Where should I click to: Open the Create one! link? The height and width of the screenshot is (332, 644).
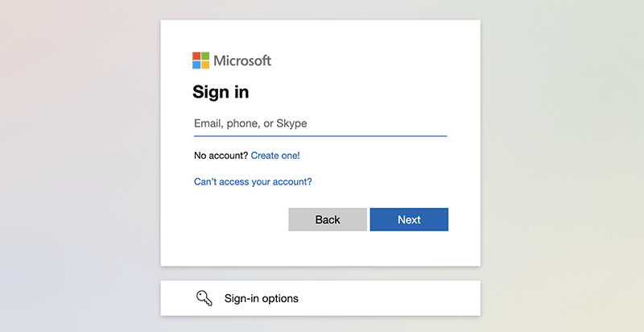pos(275,155)
